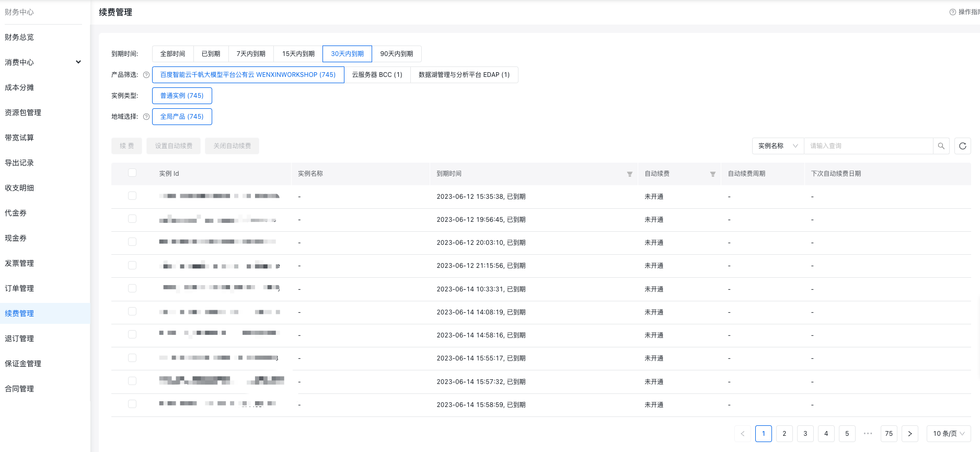The width and height of the screenshot is (980, 452).
Task: Click the search magnifier icon
Action: click(x=941, y=146)
